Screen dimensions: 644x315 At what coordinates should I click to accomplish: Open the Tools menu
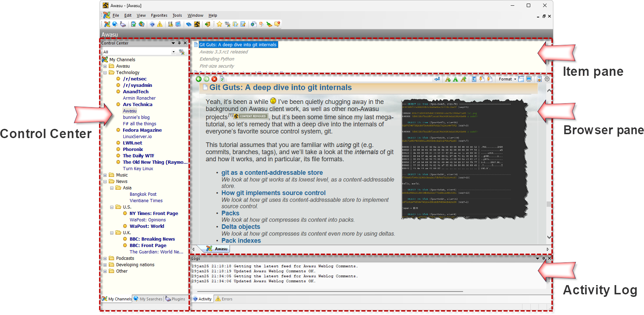(x=177, y=15)
